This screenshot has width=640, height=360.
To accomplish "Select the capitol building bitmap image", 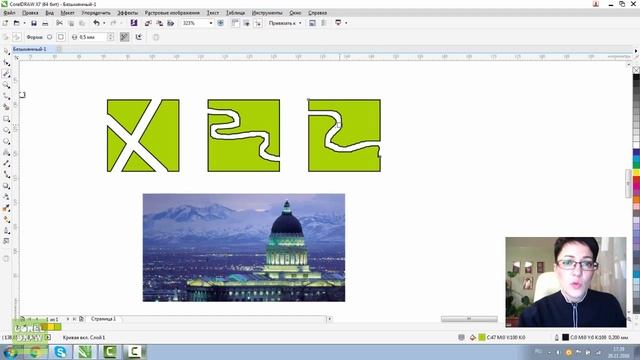I will coord(244,248).
